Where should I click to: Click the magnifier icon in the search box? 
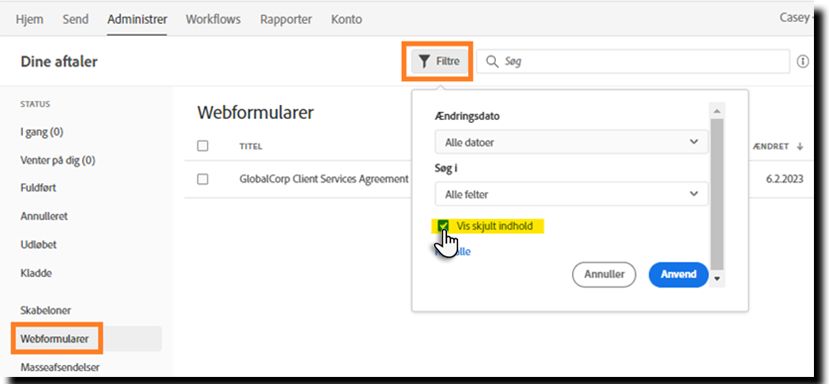(492, 62)
